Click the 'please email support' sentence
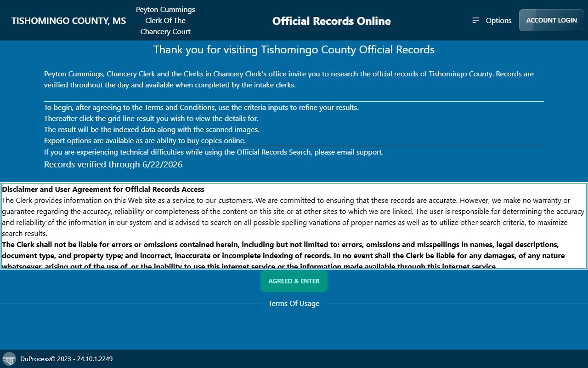Image resolution: width=588 pixels, height=368 pixels. [214, 152]
